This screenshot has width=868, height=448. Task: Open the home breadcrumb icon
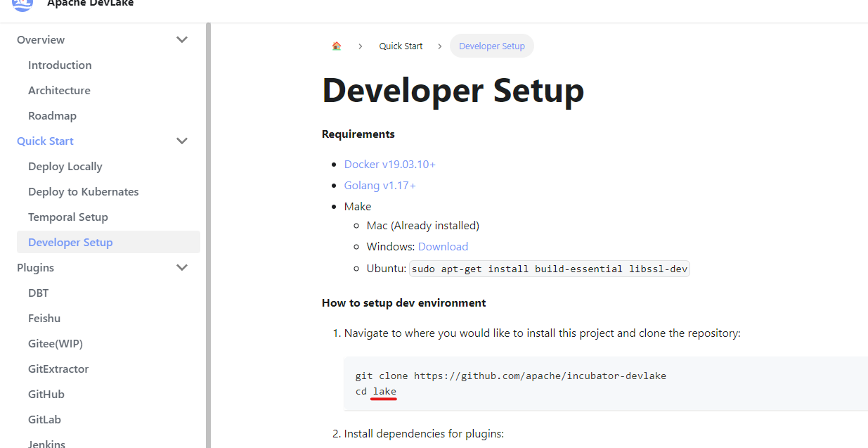tap(337, 46)
